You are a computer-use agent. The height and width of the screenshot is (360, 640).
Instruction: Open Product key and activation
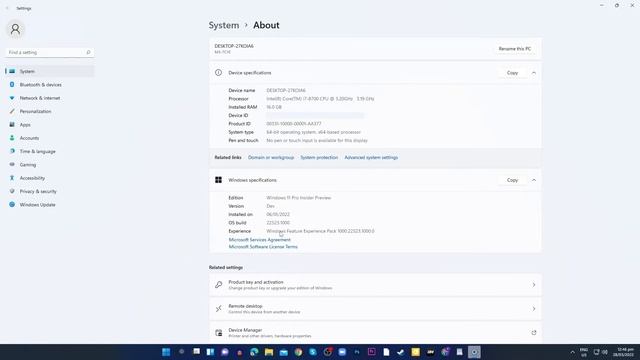375,285
